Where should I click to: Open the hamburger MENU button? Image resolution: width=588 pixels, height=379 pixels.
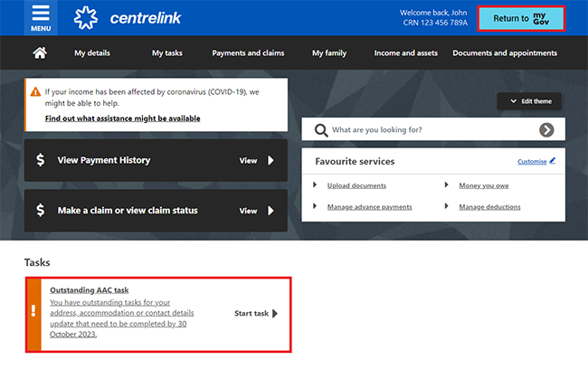[41, 18]
